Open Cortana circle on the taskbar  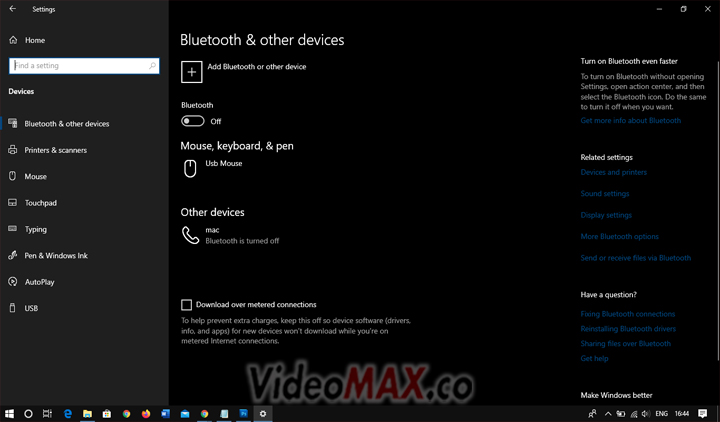click(28, 414)
